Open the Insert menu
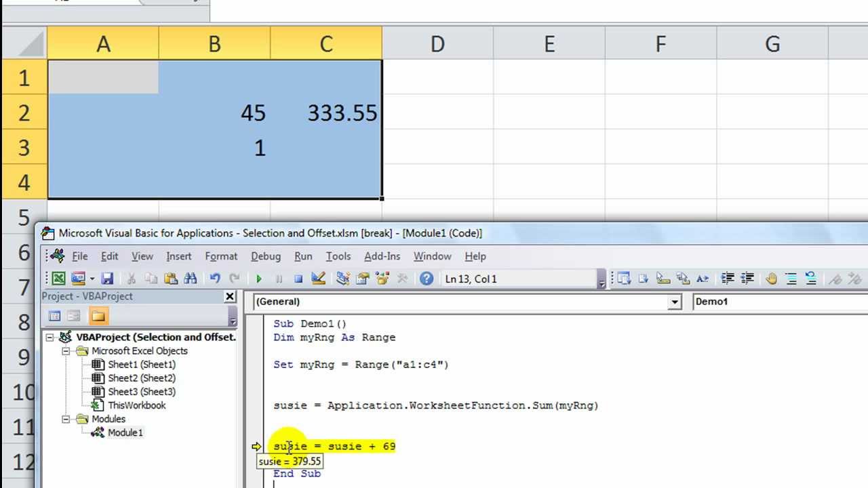This screenshot has height=488, width=868. click(179, 256)
